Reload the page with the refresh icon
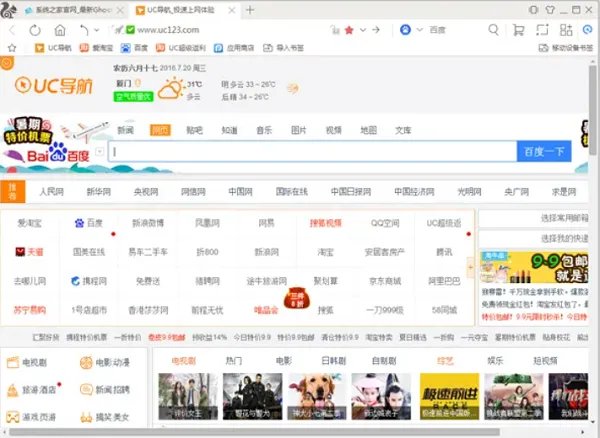 click(x=35, y=30)
